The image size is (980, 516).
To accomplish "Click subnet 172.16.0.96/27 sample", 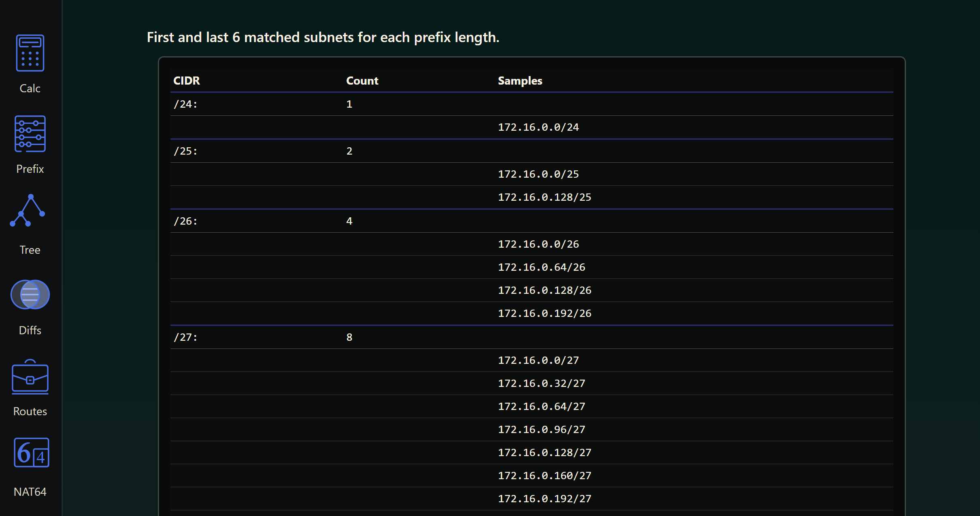I will pos(541,429).
